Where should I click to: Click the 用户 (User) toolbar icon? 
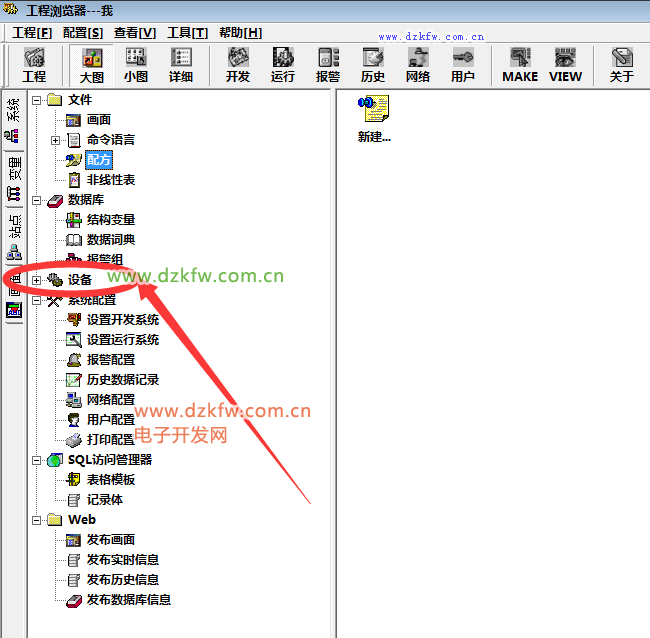(463, 65)
